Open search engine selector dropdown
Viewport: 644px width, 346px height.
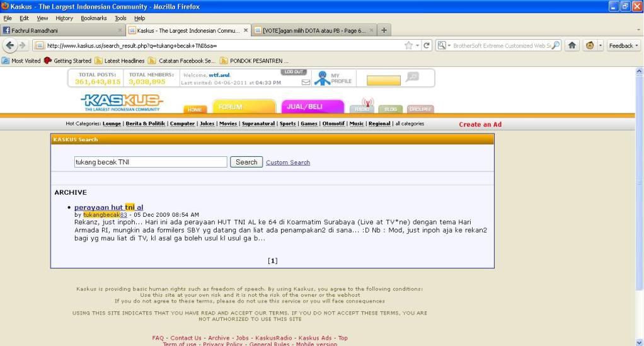pyautogui.click(x=444, y=45)
